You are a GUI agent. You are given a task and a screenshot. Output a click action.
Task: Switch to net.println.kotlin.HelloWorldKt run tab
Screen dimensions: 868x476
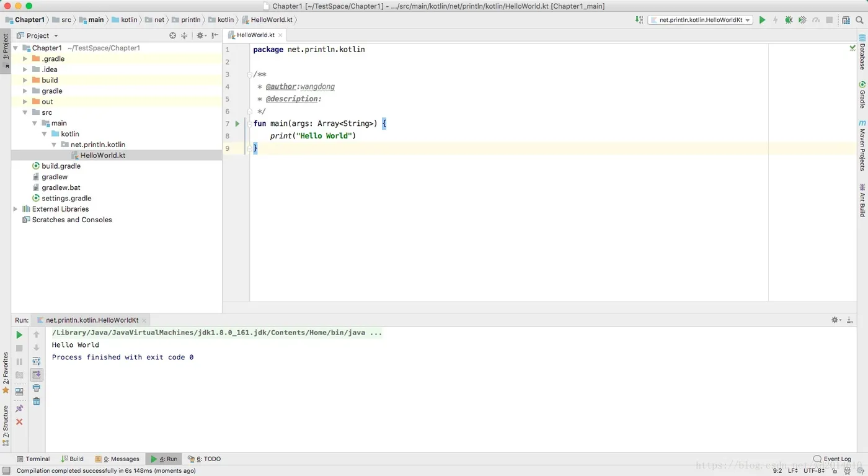click(x=92, y=320)
